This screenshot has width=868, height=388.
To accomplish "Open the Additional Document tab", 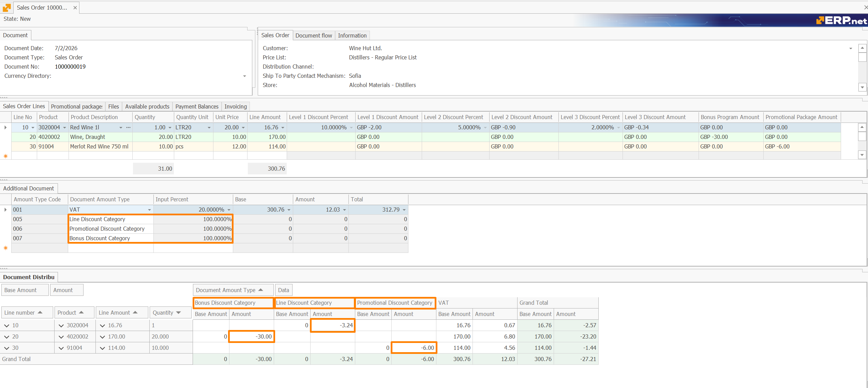I will 29,188.
